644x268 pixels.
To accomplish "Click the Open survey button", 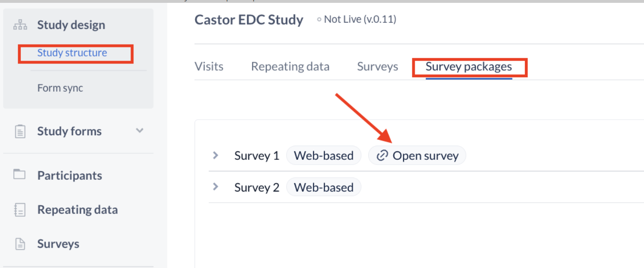I will click(x=417, y=156).
